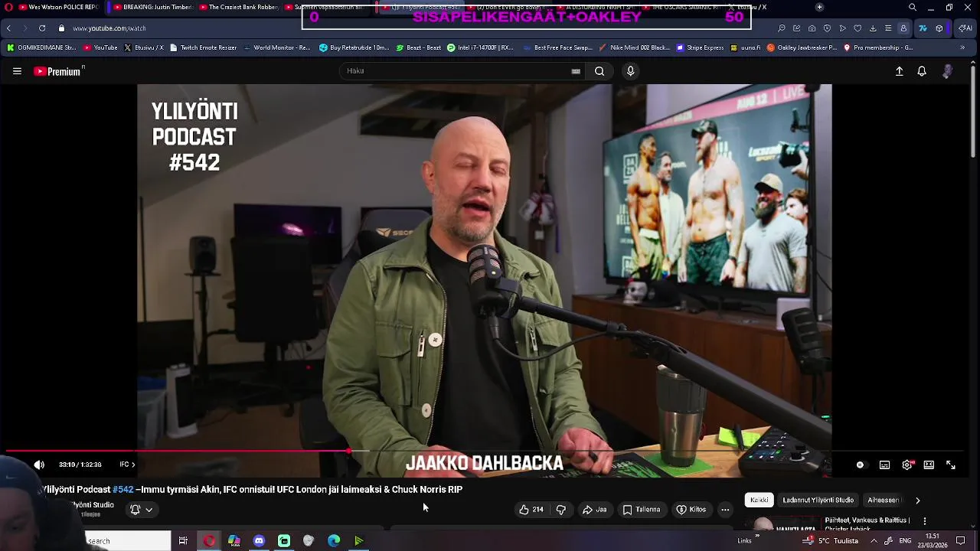The height and width of the screenshot is (551, 980).
Task: Open Stripe Express bookmark
Action: click(x=700, y=47)
